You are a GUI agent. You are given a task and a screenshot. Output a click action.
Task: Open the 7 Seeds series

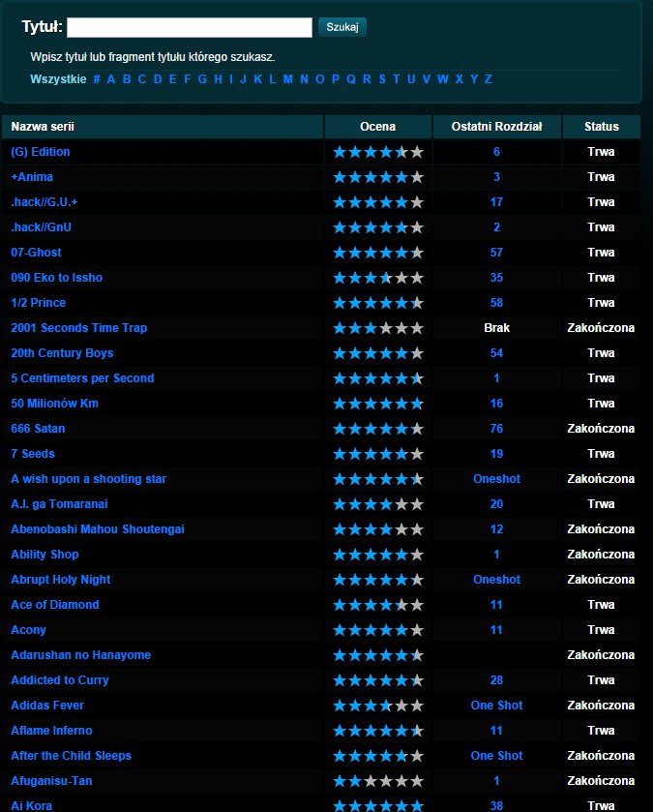point(33,454)
